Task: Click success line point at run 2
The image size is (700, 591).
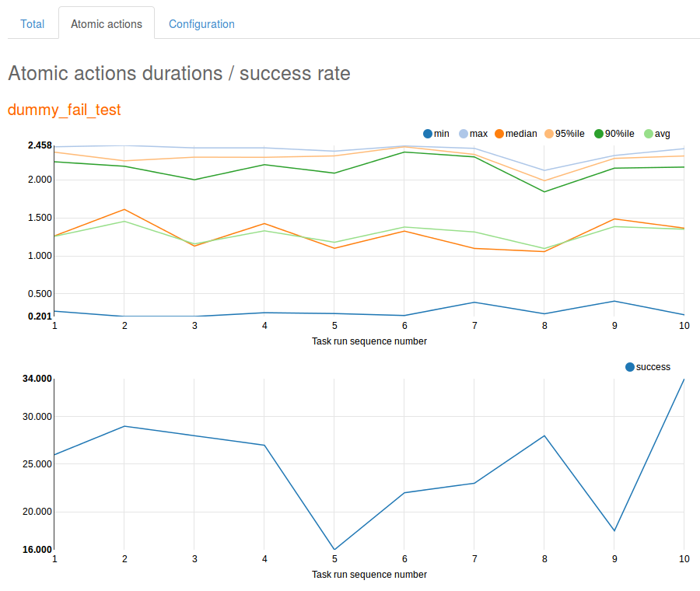Action: pos(124,426)
